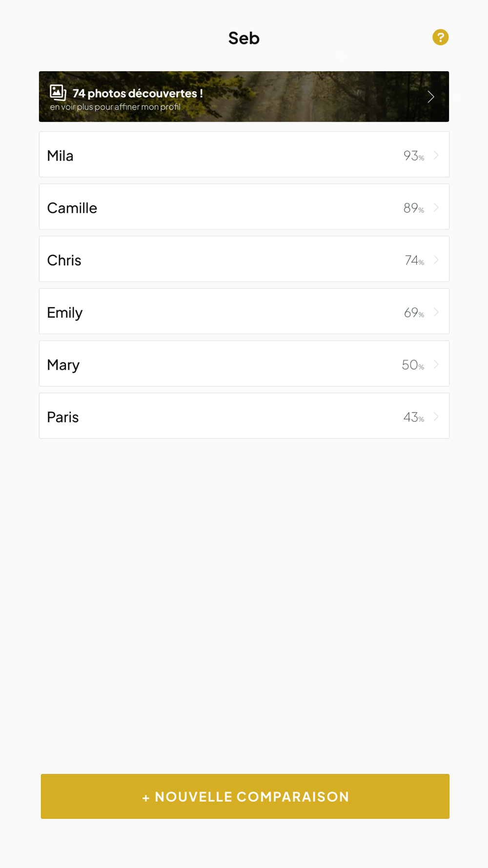Image resolution: width=488 pixels, height=868 pixels.
Task: Click the chevron arrow on Chris row
Action: click(x=436, y=260)
